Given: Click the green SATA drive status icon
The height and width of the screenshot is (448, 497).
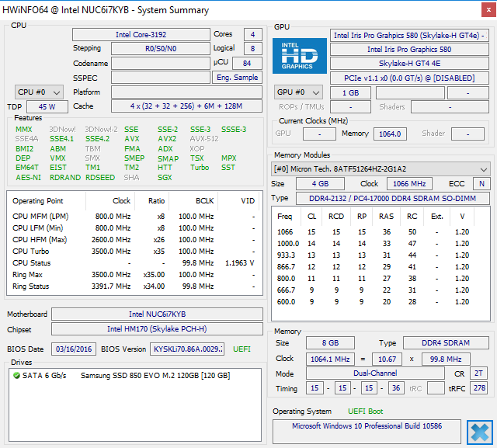Looking at the screenshot, I should tap(16, 376).
